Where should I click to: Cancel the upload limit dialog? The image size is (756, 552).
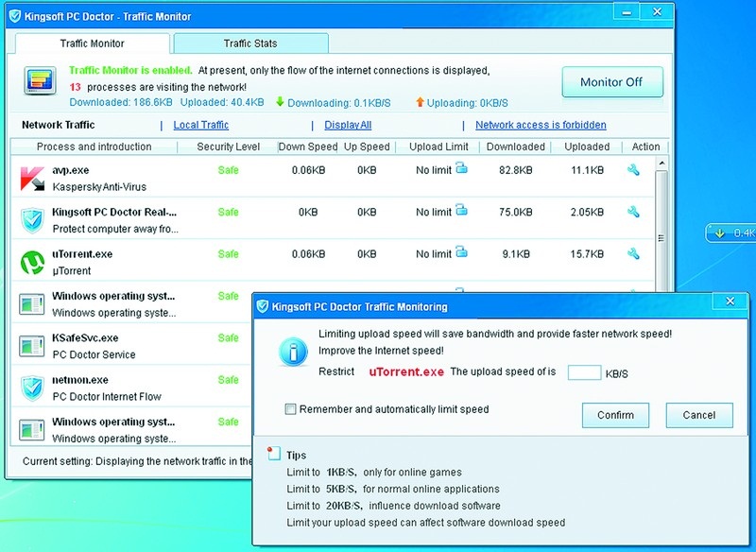pyautogui.click(x=699, y=415)
